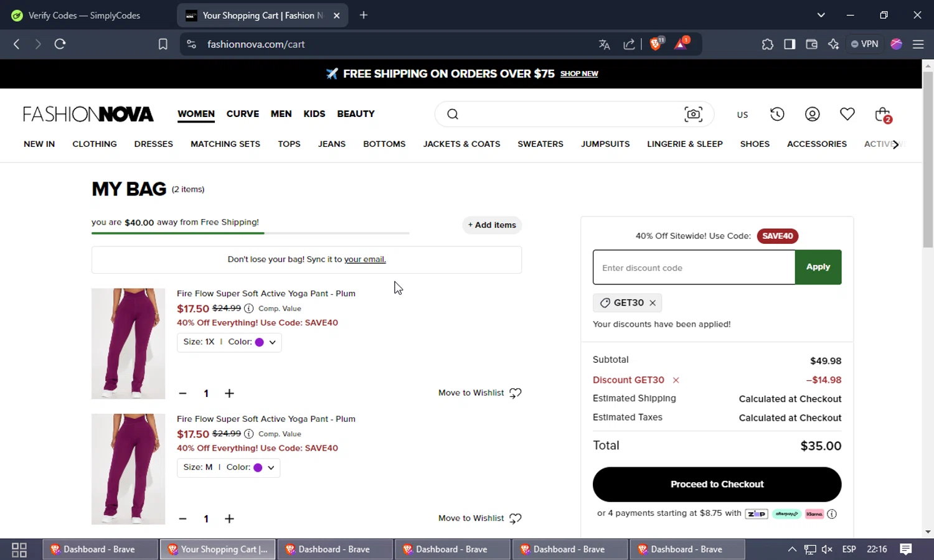Open the shopping bag icon in header
This screenshot has height=560, width=934.
[883, 114]
